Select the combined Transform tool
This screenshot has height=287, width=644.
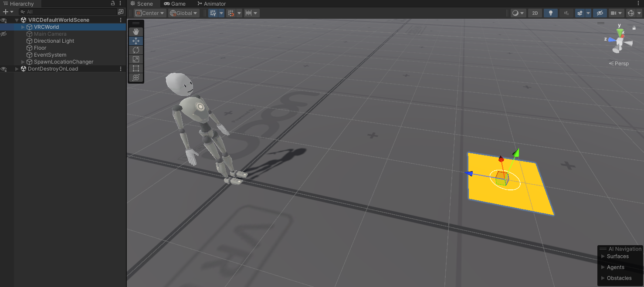click(136, 78)
